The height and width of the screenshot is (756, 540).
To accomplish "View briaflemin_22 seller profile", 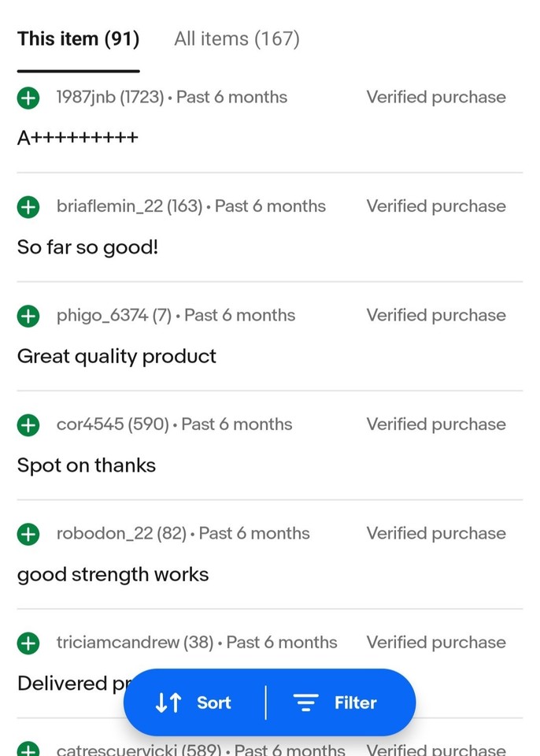I will point(109,206).
